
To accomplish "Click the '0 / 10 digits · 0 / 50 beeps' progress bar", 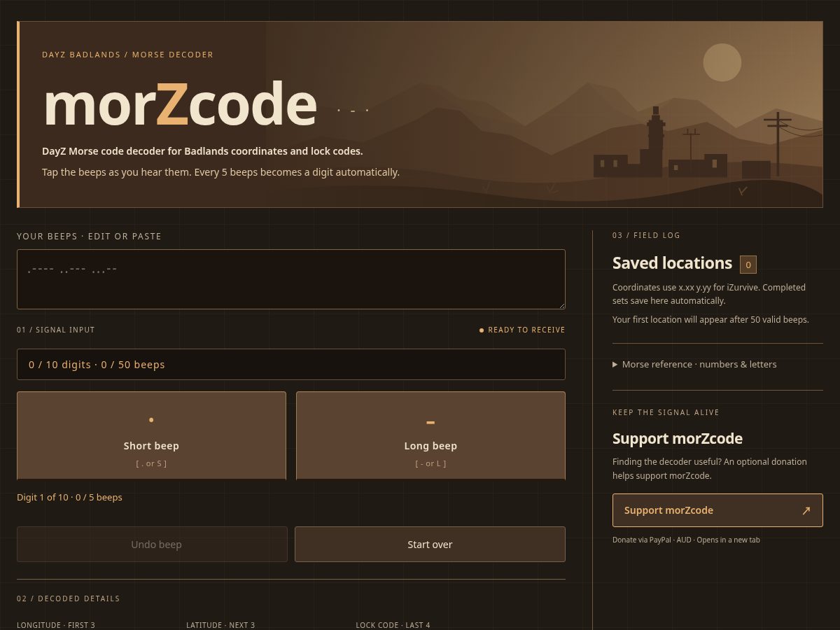I will 291,364.
